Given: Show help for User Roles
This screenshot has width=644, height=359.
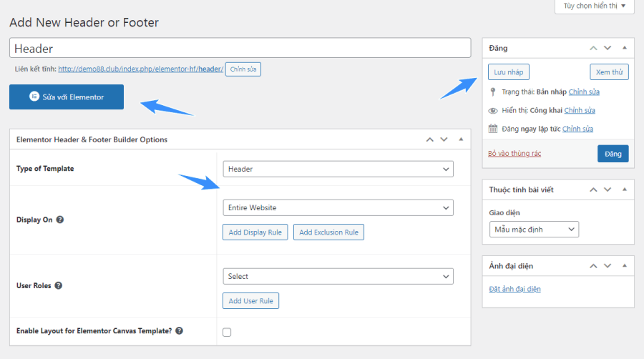Looking at the screenshot, I should (59, 285).
